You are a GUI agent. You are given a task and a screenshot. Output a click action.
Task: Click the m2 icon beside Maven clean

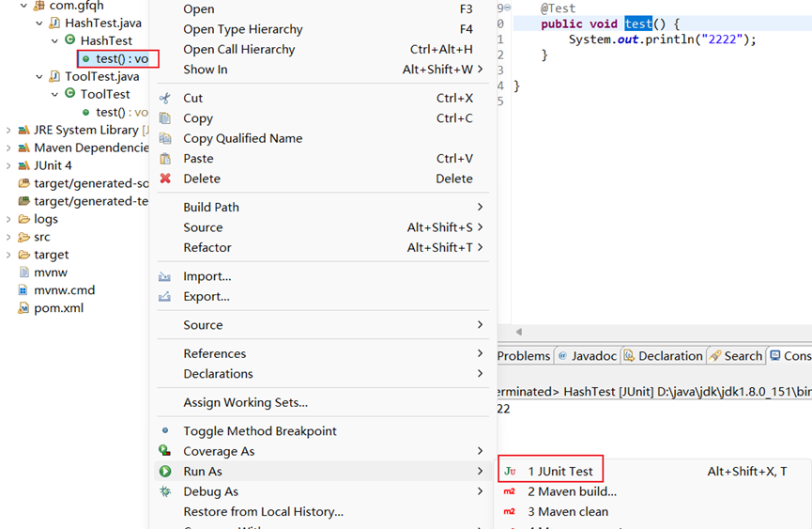click(510, 511)
